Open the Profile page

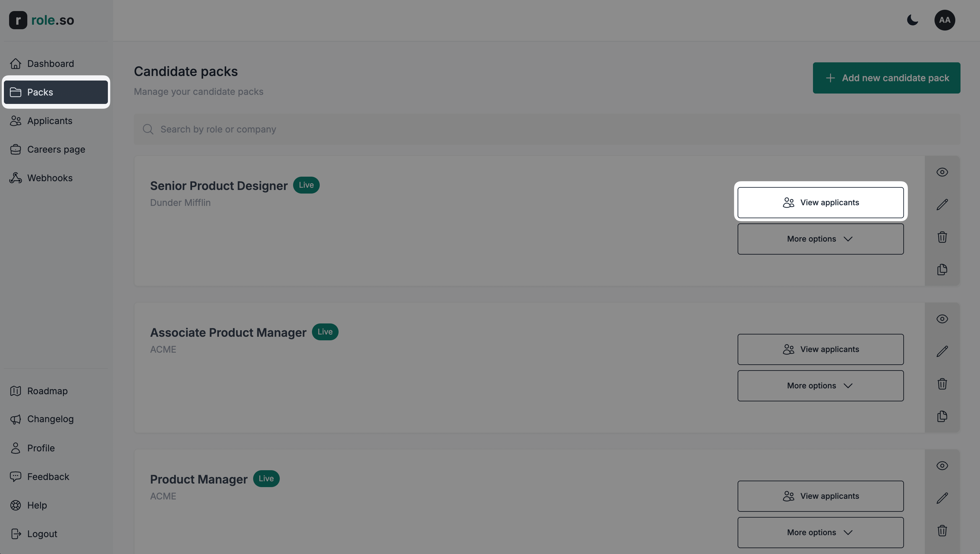click(41, 448)
